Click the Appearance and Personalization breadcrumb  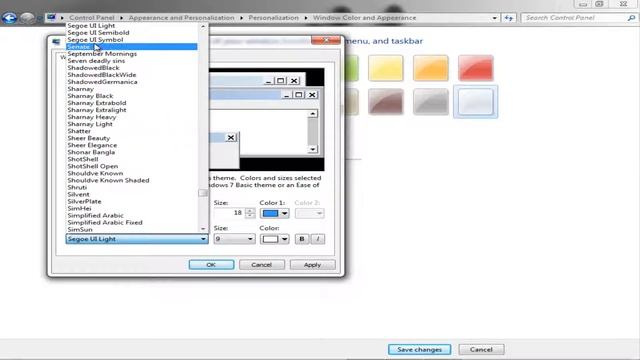pyautogui.click(x=182, y=18)
